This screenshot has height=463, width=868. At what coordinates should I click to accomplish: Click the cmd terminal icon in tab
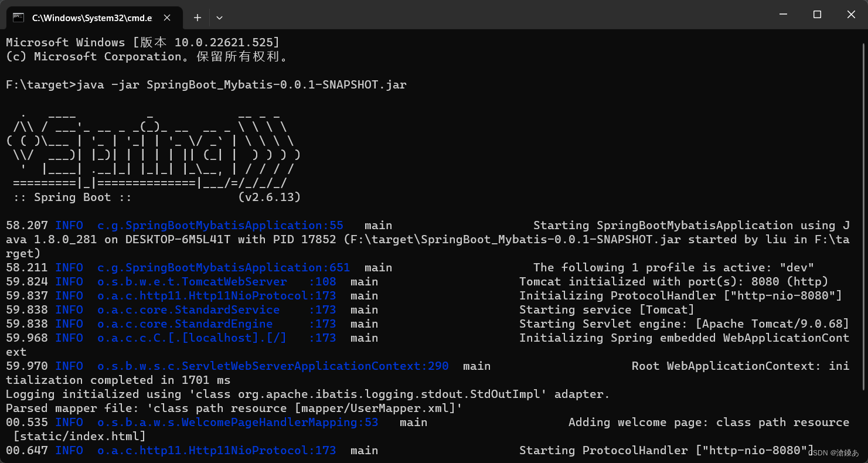[19, 18]
